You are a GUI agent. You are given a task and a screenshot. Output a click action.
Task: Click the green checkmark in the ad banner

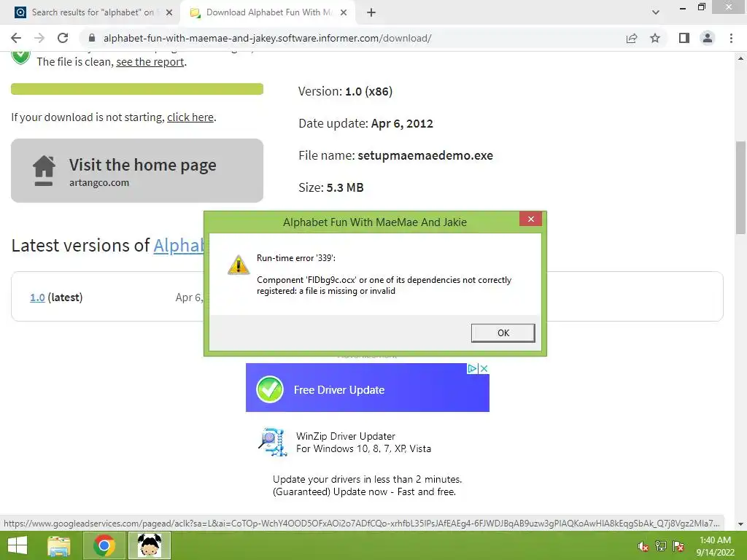270,389
